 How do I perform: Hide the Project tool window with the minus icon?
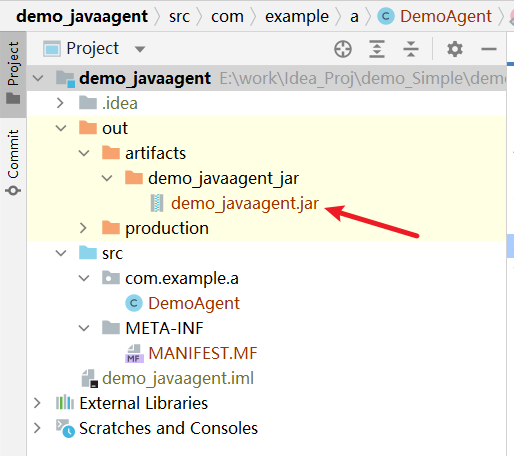click(x=489, y=49)
